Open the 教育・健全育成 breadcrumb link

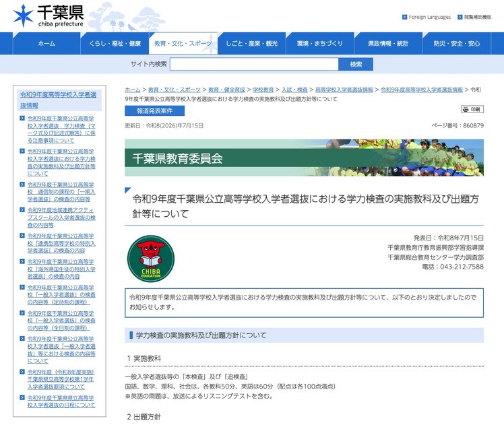226,90
